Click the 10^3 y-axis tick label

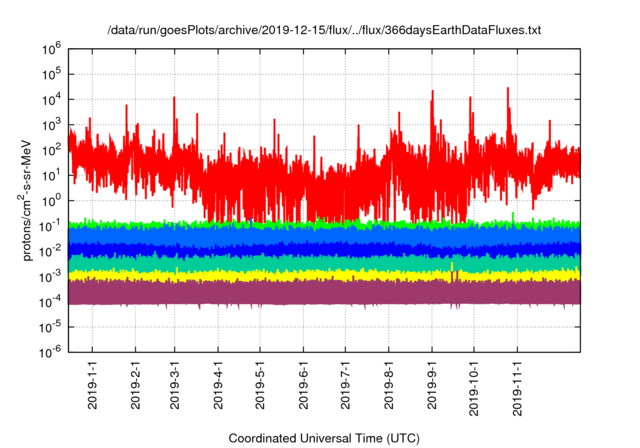tap(51, 125)
